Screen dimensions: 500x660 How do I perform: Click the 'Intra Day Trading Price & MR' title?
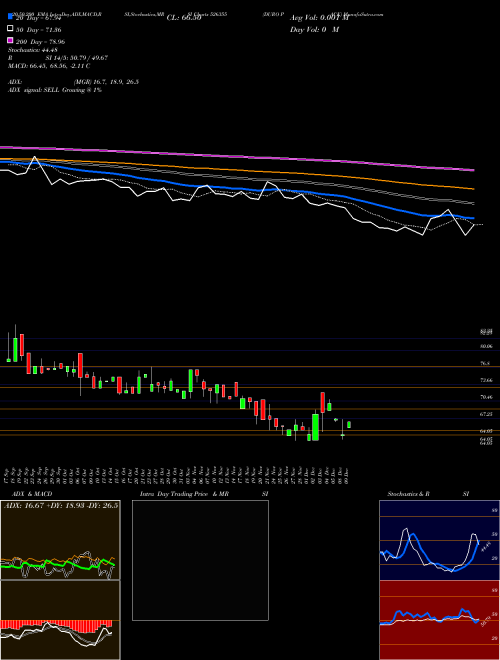184,494
